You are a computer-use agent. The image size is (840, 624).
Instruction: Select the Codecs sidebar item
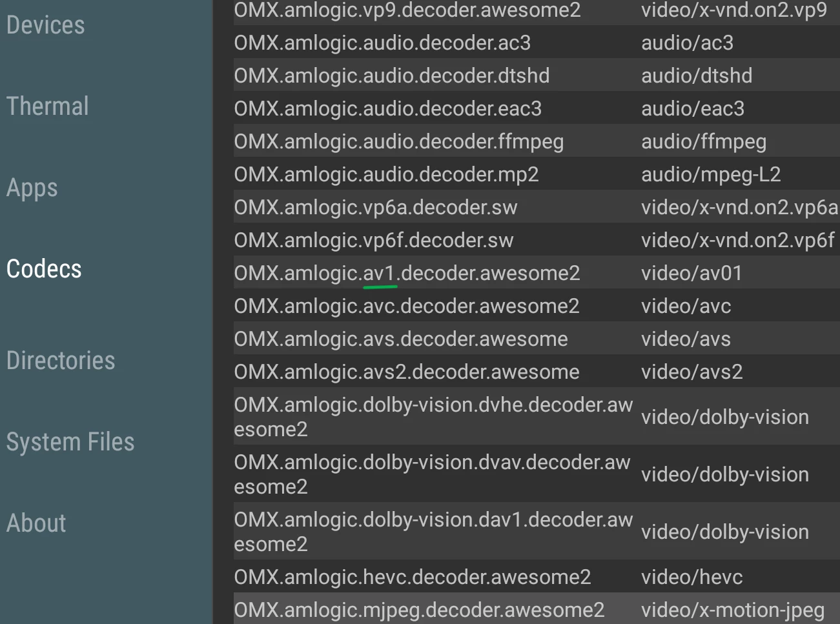click(44, 269)
